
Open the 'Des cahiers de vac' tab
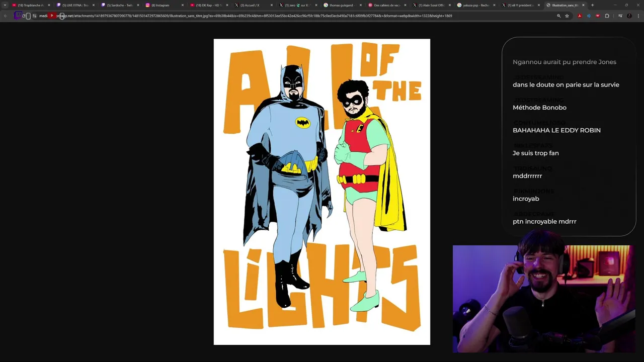tap(386, 5)
